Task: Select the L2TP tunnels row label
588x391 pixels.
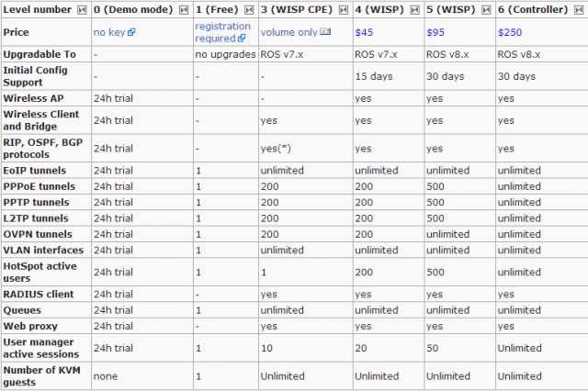Action: click(36, 218)
